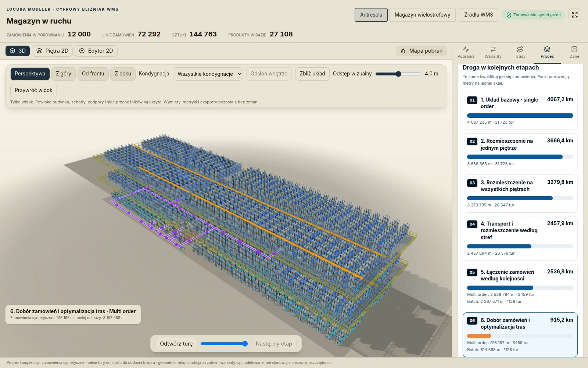The height and width of the screenshot is (368, 588).
Task: Click the fullscreen expand icon
Action: pyautogui.click(x=575, y=15)
